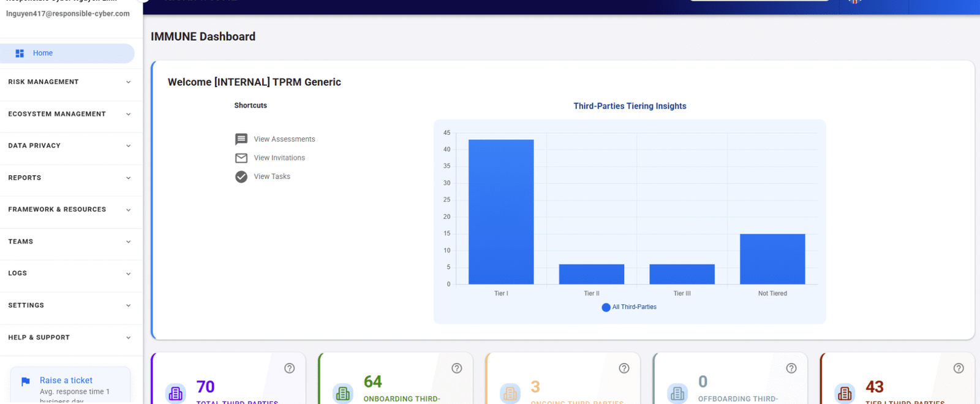Image resolution: width=980 pixels, height=404 pixels.
Task: Click help icon on Tier I Third-Parties card
Action: (959, 368)
